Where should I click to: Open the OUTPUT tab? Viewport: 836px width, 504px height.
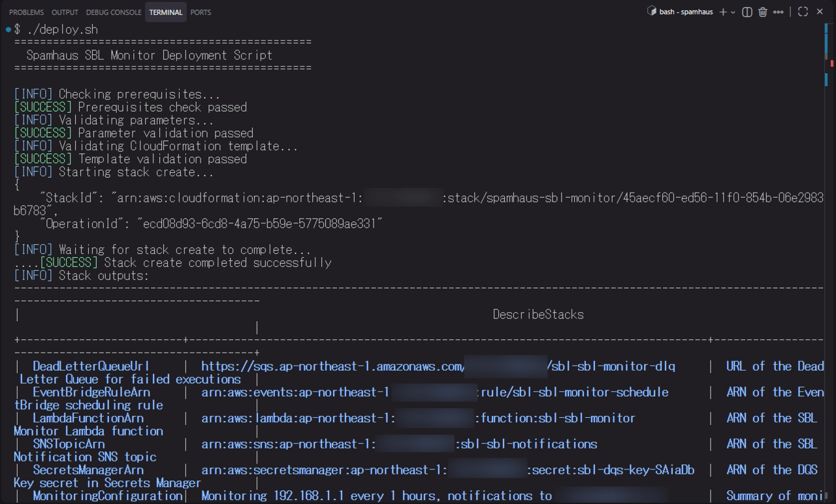click(x=65, y=12)
